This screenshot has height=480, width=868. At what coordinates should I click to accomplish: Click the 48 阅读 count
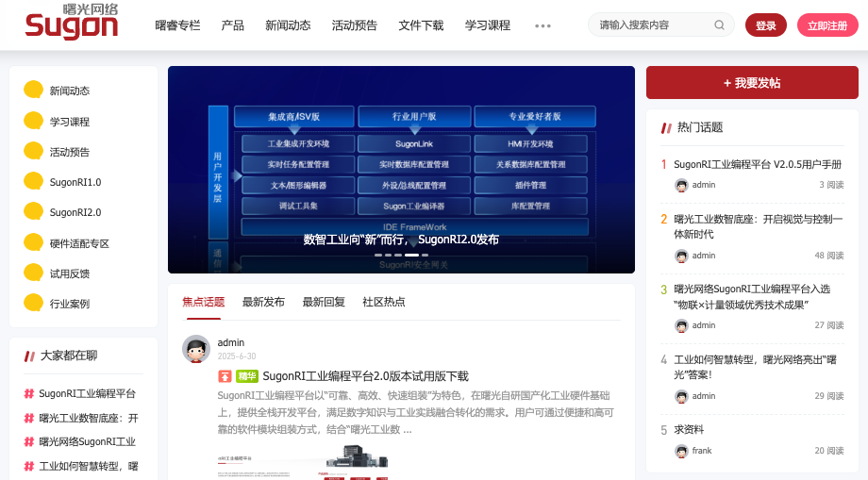829,256
